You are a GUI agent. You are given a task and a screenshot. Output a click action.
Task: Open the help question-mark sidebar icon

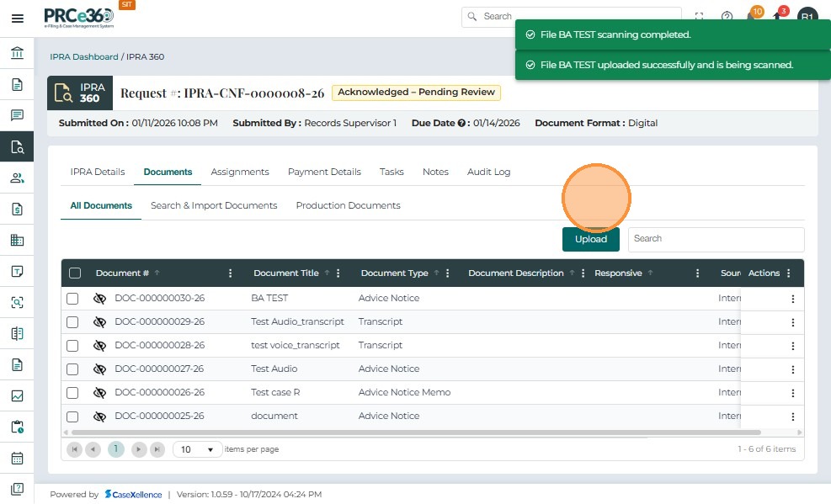(x=17, y=490)
